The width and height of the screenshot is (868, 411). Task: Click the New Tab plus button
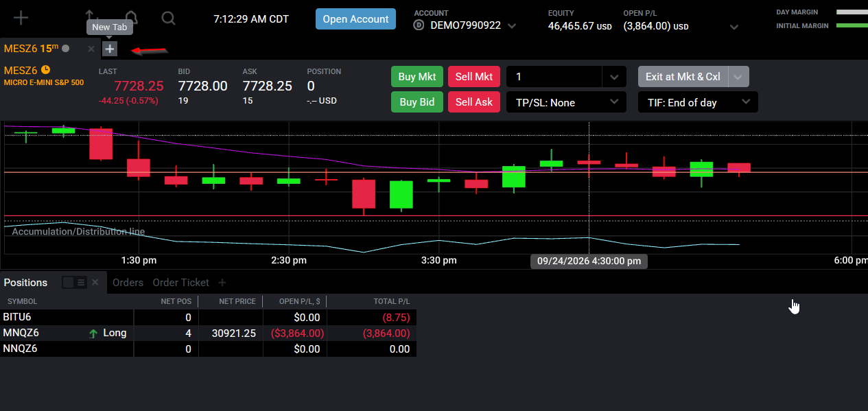pos(110,49)
